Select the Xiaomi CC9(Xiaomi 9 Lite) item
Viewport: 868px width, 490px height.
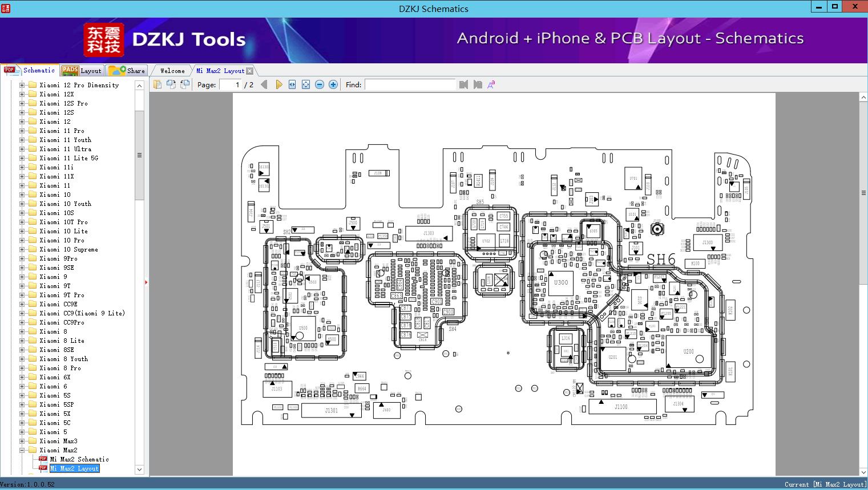click(82, 313)
